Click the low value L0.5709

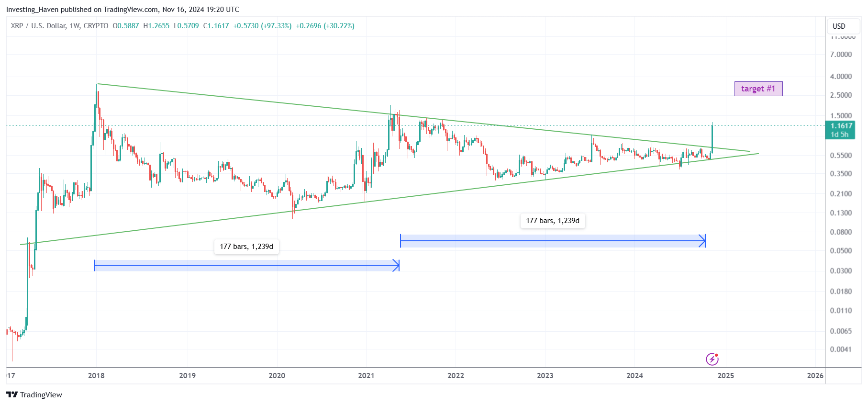186,26
